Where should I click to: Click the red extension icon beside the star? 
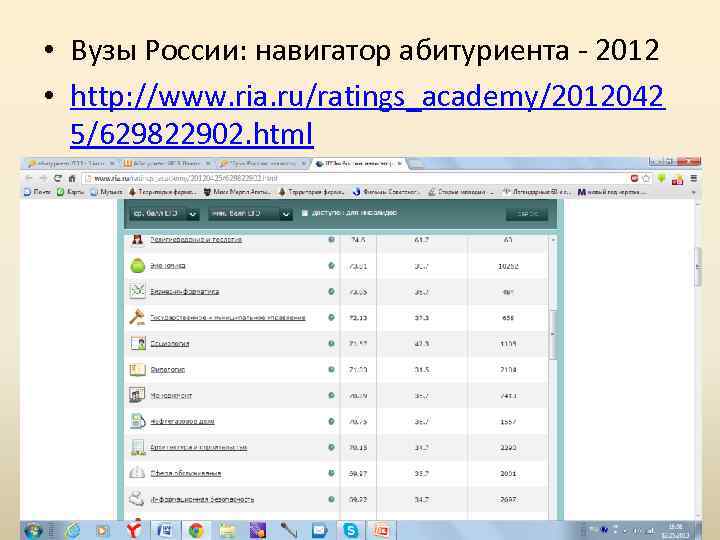click(635, 178)
